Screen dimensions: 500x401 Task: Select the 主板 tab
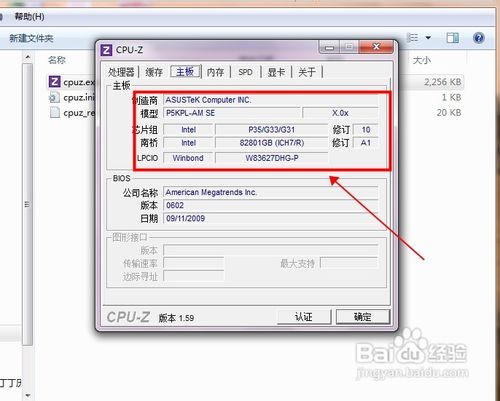185,71
